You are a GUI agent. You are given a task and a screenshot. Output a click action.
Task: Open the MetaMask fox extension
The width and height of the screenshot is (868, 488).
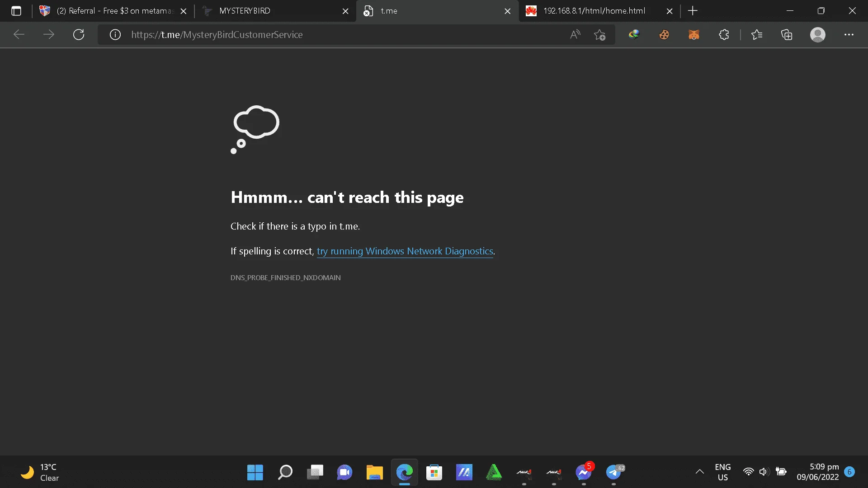694,35
